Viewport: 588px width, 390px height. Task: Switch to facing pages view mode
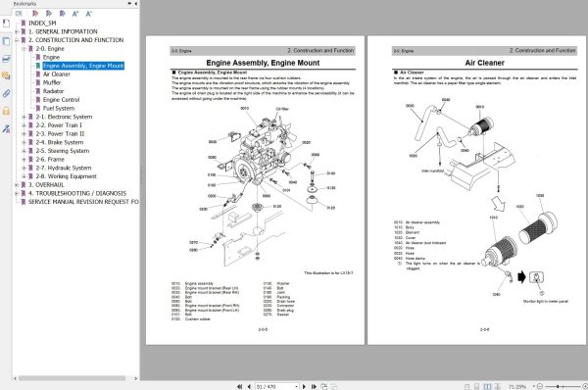[x=487, y=386]
